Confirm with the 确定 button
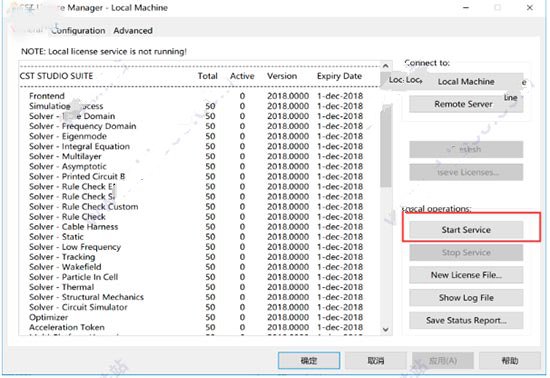Viewport: 550px width, 378px height. [309, 360]
